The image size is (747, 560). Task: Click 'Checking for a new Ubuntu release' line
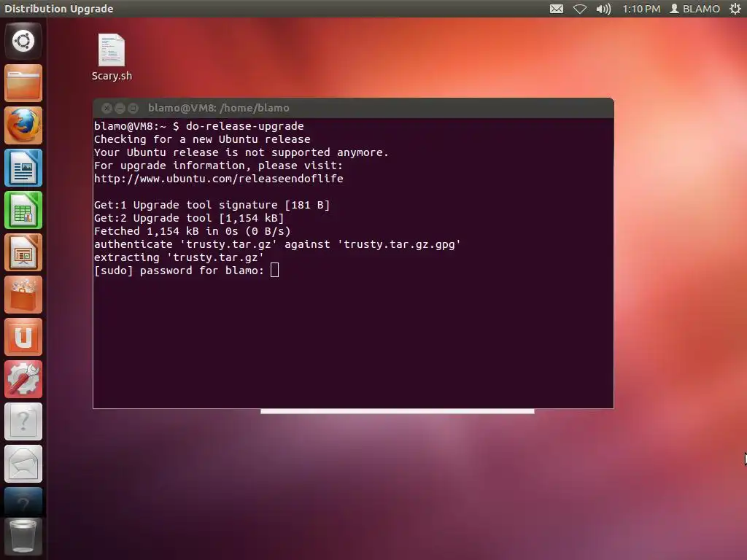[202, 139]
